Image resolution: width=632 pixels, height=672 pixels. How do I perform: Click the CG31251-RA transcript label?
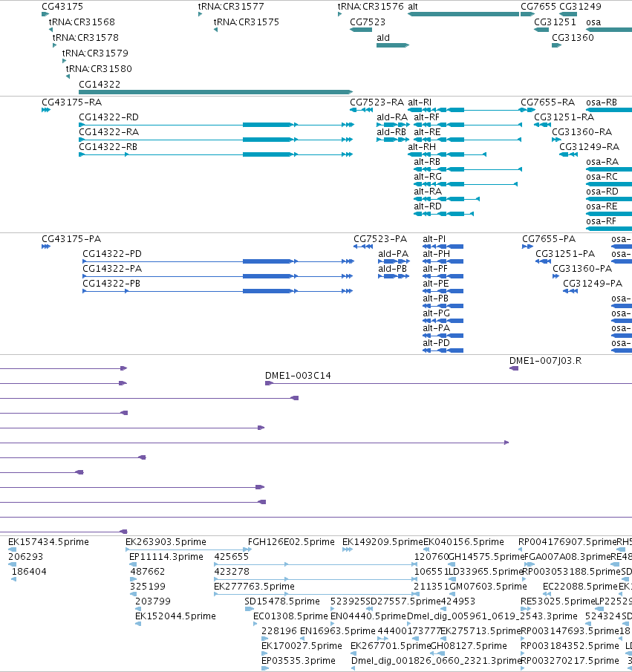point(564,117)
